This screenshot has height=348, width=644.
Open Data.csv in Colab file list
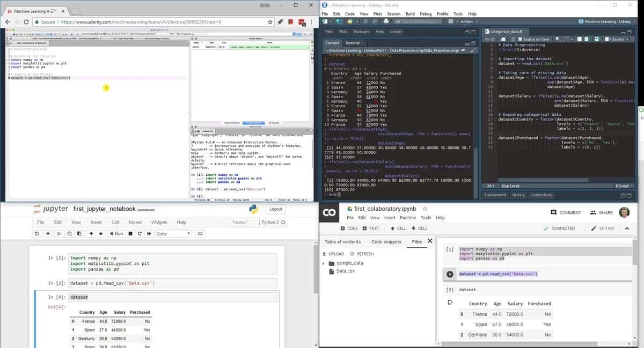pos(345,271)
